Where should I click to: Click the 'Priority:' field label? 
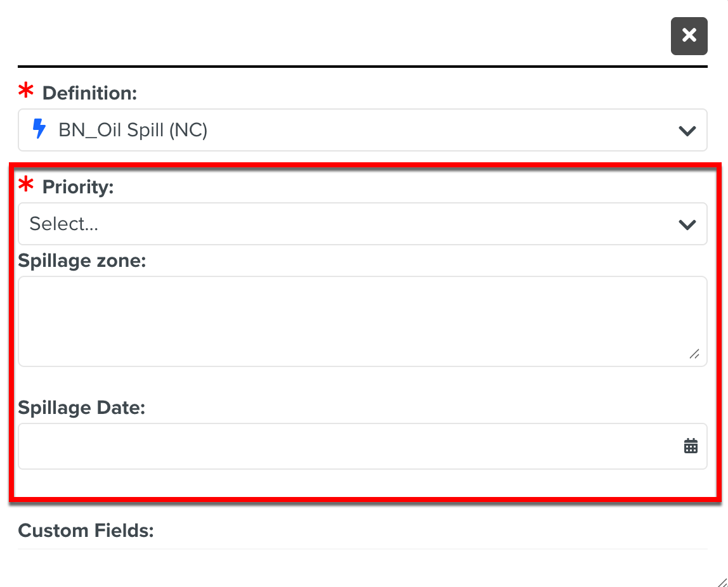[78, 187]
